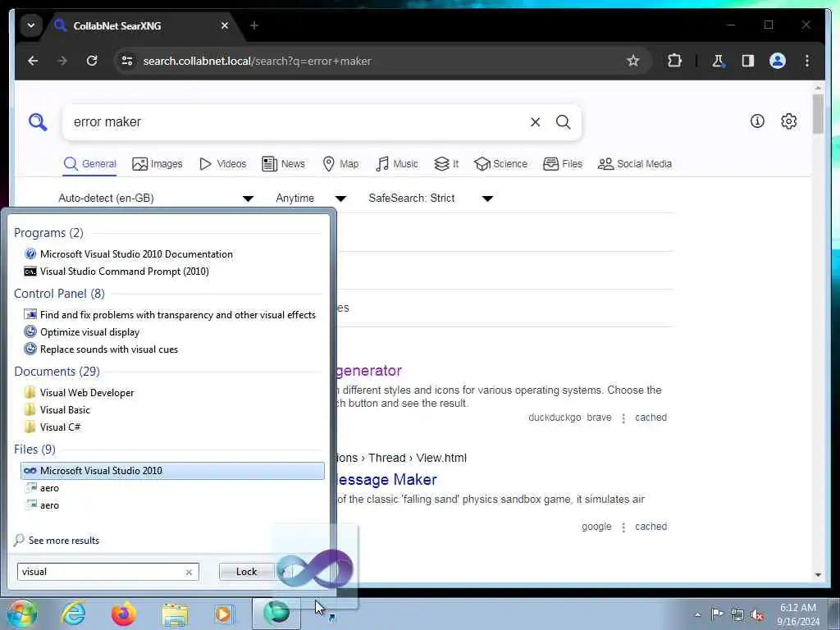Open a new browser tab

(254, 25)
